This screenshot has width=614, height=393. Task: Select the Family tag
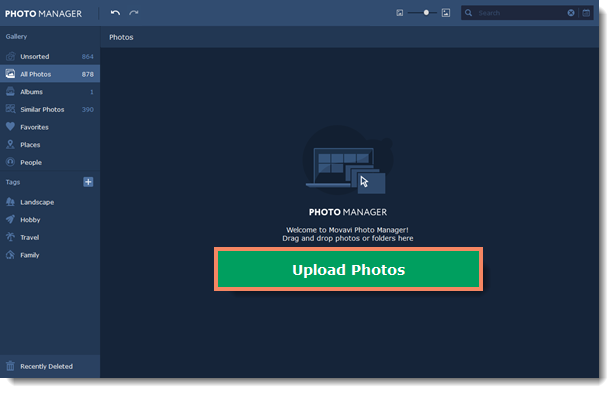[x=50, y=255]
